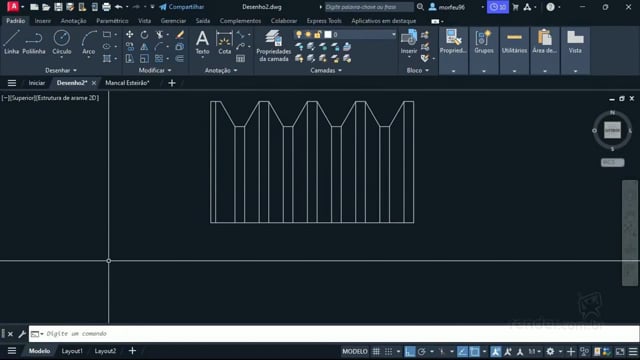Activate the Trim tool
The width and height of the screenshot is (640, 360).
pos(159,35)
